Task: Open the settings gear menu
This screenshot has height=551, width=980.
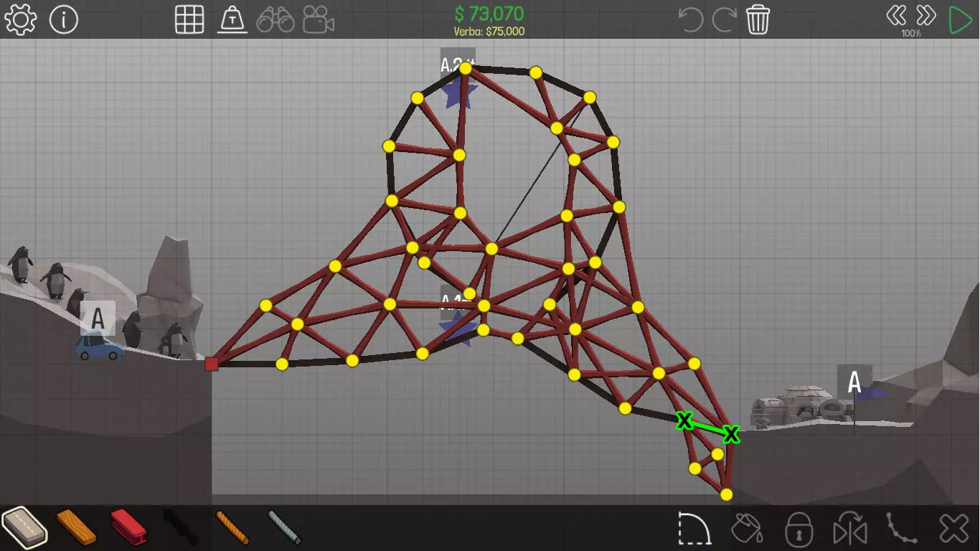Action: point(20,19)
